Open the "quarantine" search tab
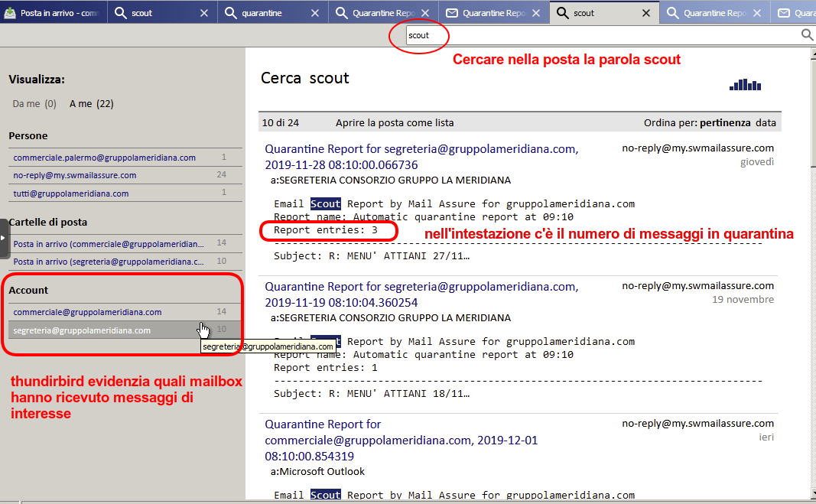This screenshot has height=504, width=816. click(x=262, y=13)
